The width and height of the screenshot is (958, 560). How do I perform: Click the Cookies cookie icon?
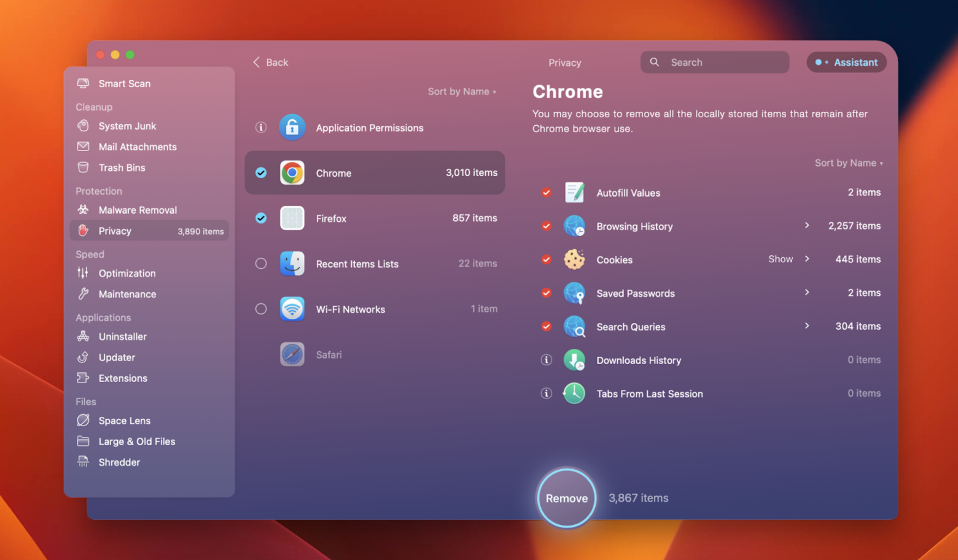point(574,259)
